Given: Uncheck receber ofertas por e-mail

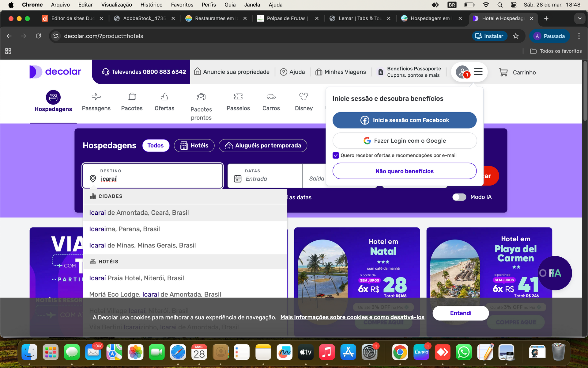Looking at the screenshot, I should pos(336,155).
